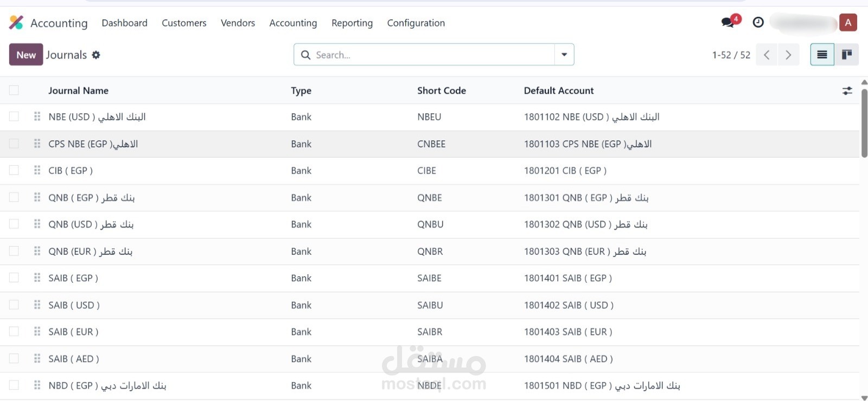This screenshot has width=868, height=401.
Task: Open the Configuration menu
Action: [x=416, y=23]
